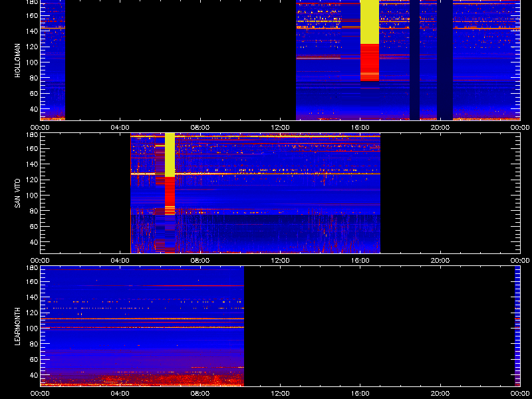Click the LEARMONTH station axis label
The image size is (532, 399).
(18, 327)
